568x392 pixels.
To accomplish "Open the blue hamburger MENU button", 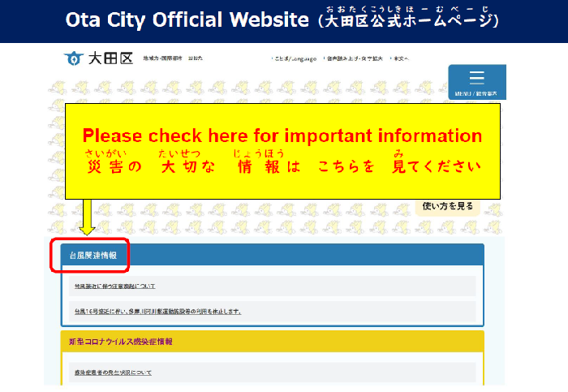I will [477, 82].
